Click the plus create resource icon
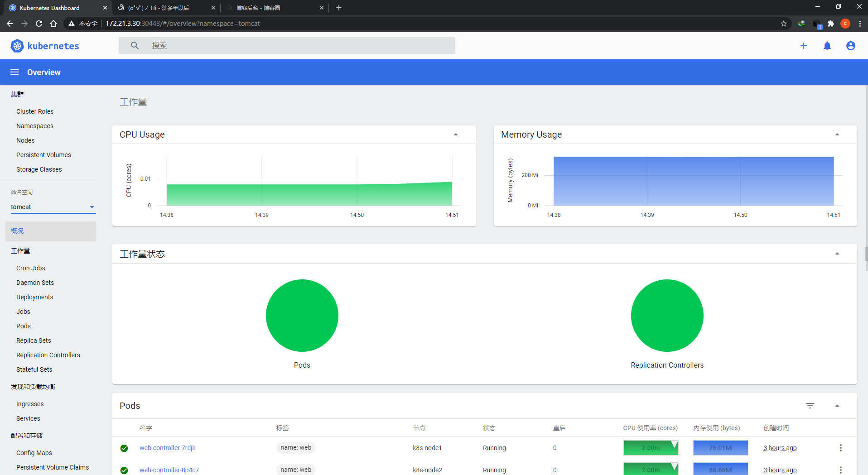Viewport: 868px width, 475px height. (804, 46)
